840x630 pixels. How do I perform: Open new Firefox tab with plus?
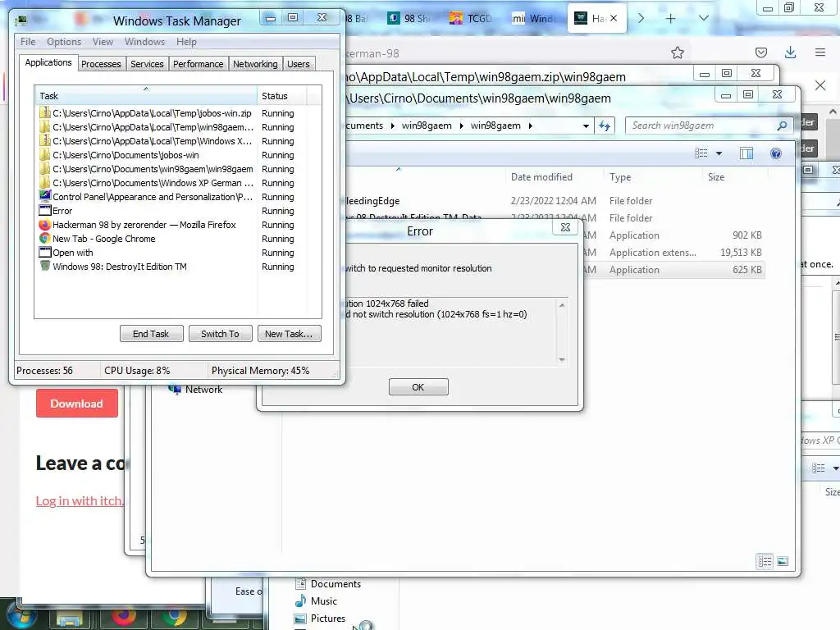tap(670, 18)
